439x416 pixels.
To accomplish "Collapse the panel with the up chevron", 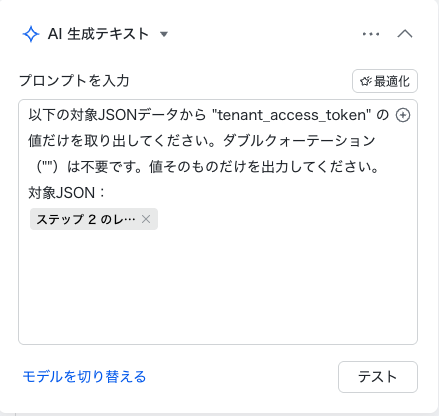I will click(x=405, y=34).
